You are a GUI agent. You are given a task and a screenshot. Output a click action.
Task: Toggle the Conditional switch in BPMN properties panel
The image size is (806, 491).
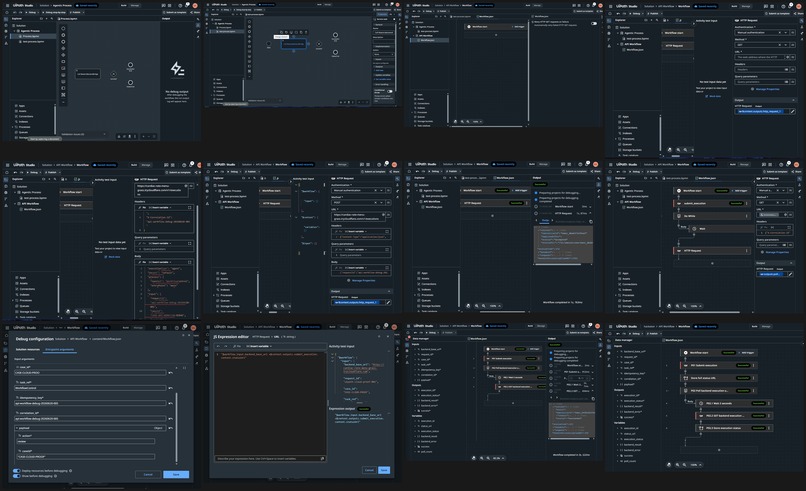click(x=389, y=91)
